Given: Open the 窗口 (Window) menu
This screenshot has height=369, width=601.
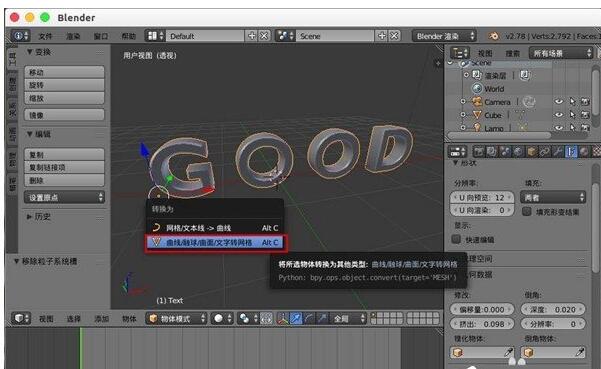Looking at the screenshot, I should click(x=101, y=36).
